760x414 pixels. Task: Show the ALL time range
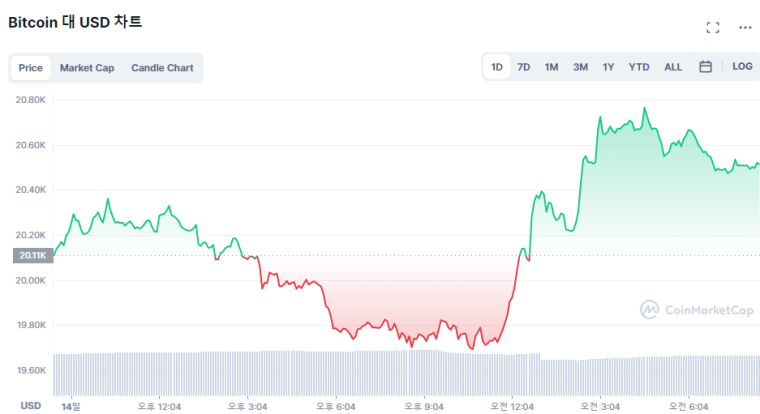[x=673, y=67]
